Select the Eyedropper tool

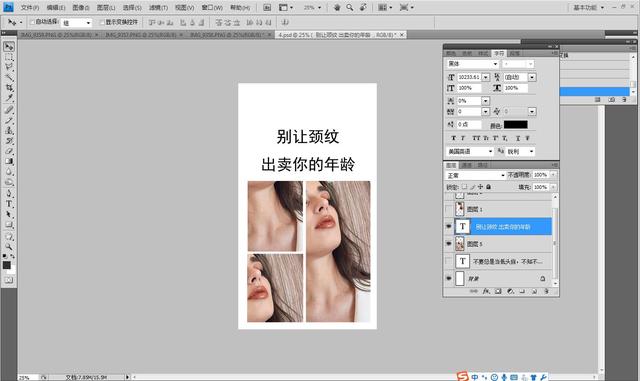[x=9, y=98]
